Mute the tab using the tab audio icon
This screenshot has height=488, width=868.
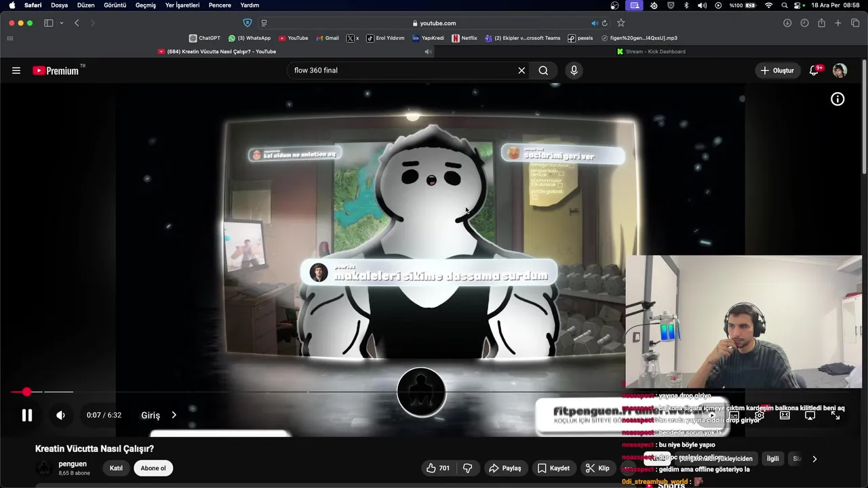428,52
